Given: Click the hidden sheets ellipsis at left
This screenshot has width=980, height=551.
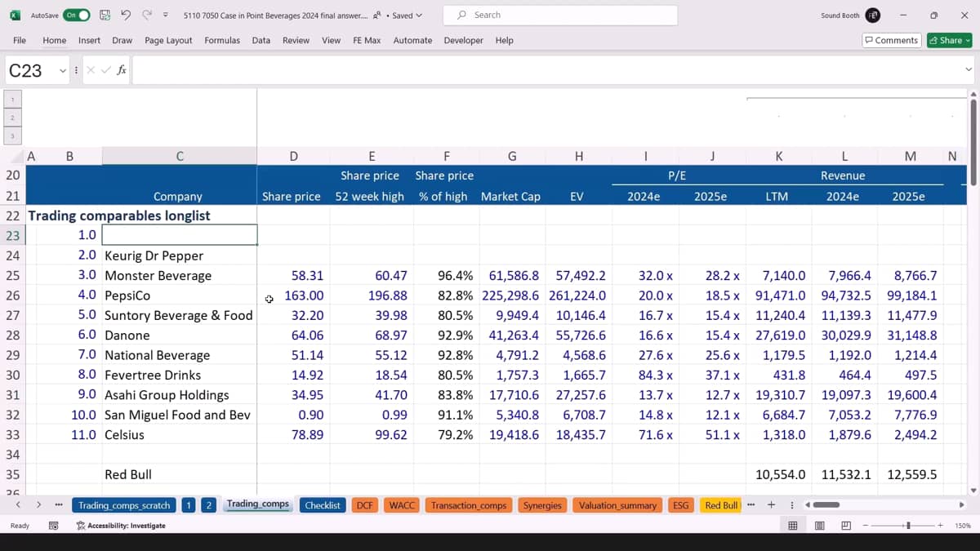Looking at the screenshot, I should 58,505.
